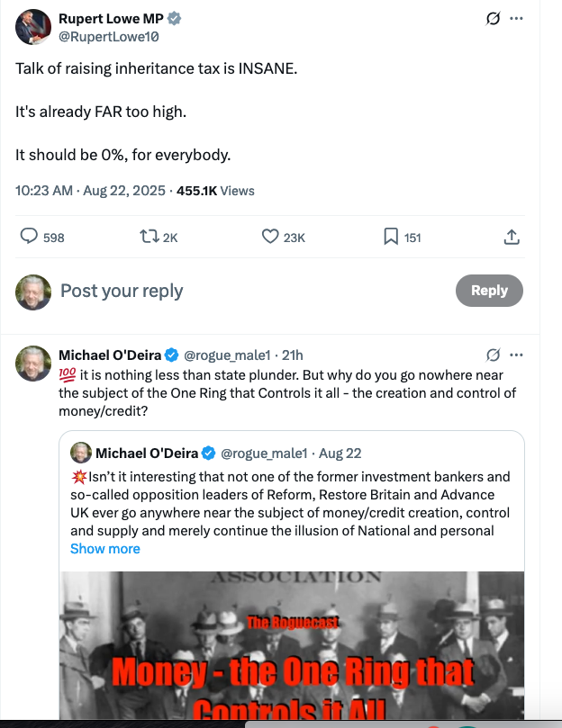Click the 455.1K Views count
This screenshot has width=562, height=728.
click(215, 191)
